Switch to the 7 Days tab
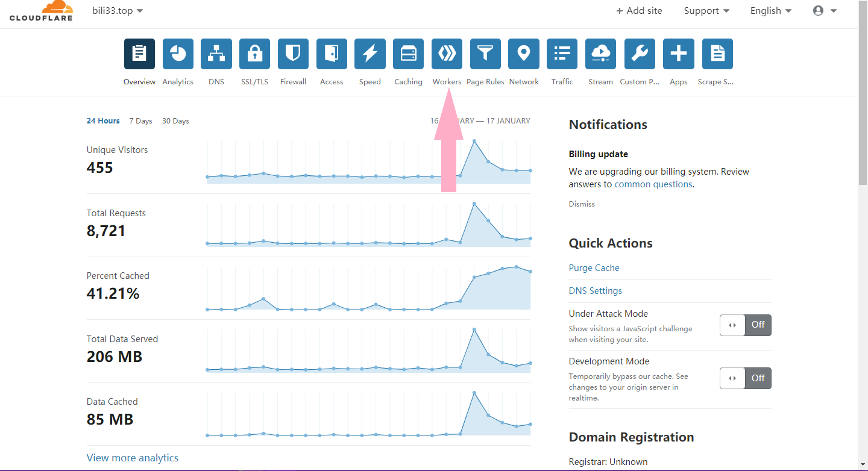 [x=140, y=121]
